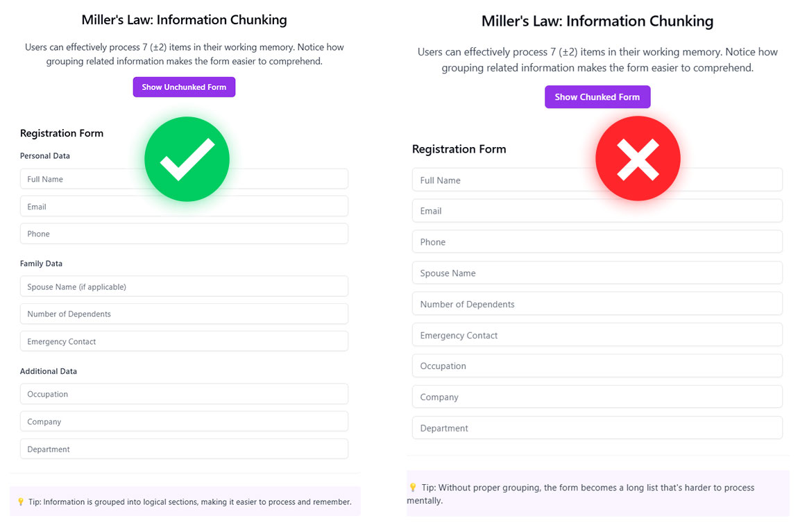The height and width of the screenshot is (532, 807).
Task: Click the Company field under Additional Data
Action: [x=184, y=422]
